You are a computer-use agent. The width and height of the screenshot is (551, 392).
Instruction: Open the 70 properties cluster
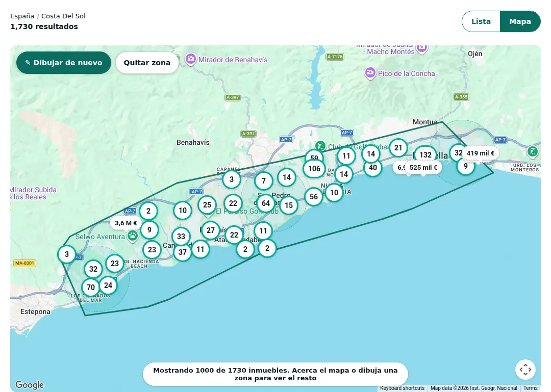(91, 288)
